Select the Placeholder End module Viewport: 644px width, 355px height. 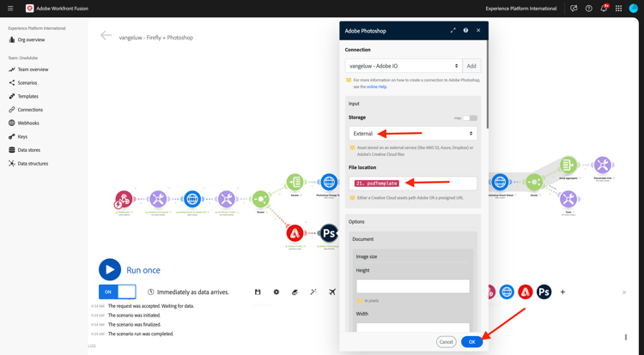point(603,165)
